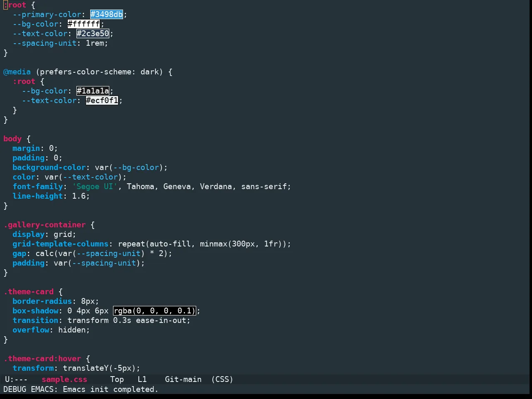Screen dimensions: 532x399
Task: Click the gap property
Action: 20,254
